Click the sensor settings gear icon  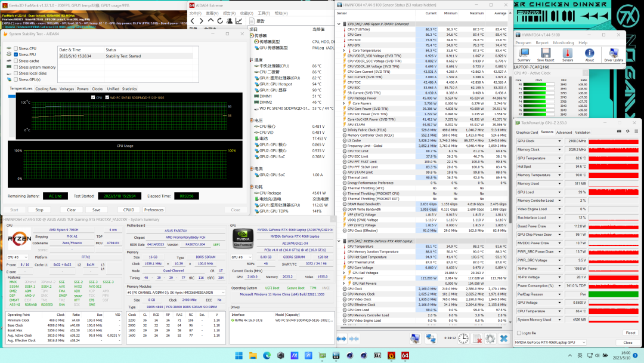(x=490, y=339)
